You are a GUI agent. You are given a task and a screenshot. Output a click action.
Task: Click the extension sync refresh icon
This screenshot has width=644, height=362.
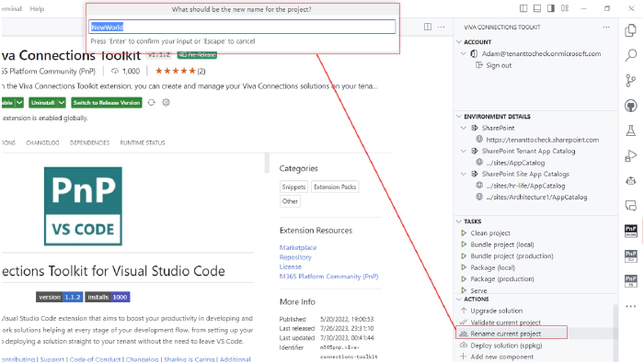click(152, 103)
